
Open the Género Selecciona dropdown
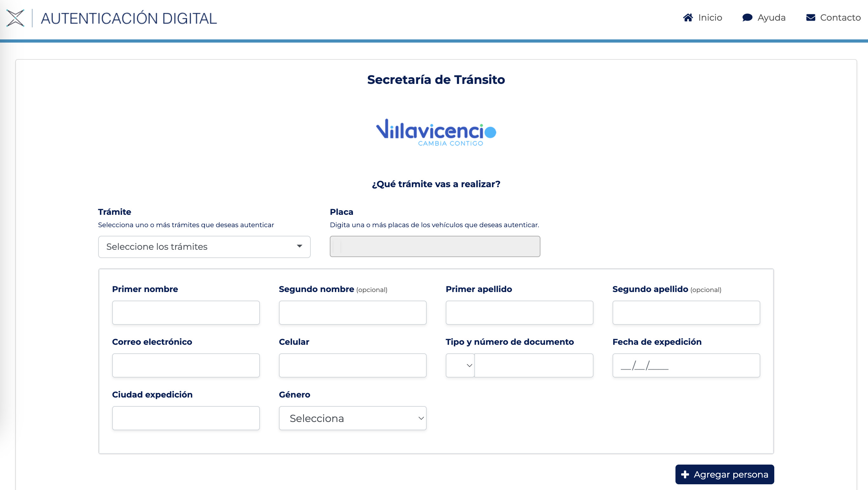pyautogui.click(x=352, y=418)
